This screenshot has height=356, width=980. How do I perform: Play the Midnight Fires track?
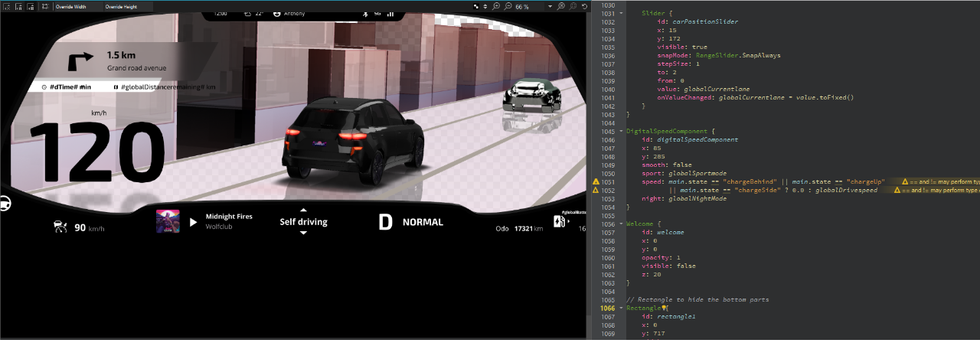(193, 222)
